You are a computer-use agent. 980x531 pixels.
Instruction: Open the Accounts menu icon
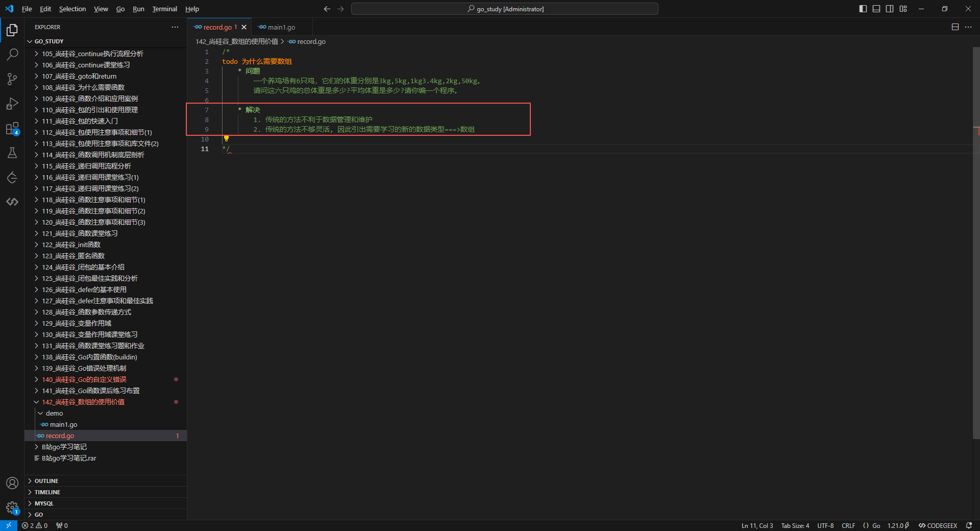coord(12,483)
